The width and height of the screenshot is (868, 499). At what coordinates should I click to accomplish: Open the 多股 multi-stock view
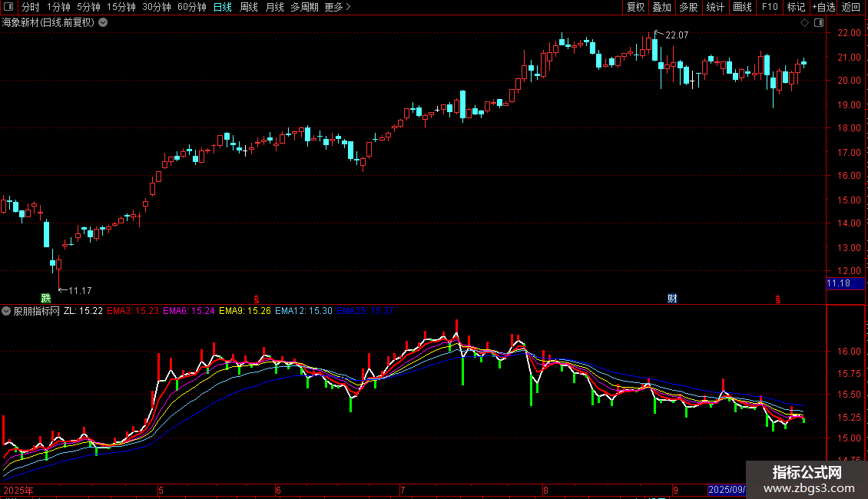point(688,7)
